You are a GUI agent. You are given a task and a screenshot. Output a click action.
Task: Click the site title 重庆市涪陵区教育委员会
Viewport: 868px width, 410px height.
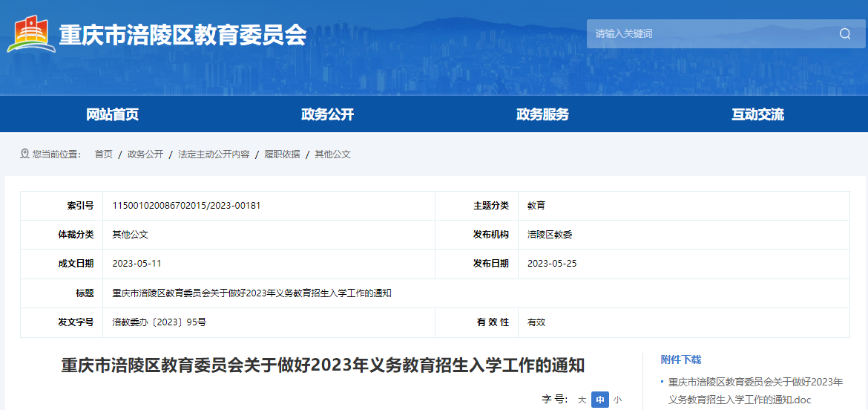click(183, 35)
